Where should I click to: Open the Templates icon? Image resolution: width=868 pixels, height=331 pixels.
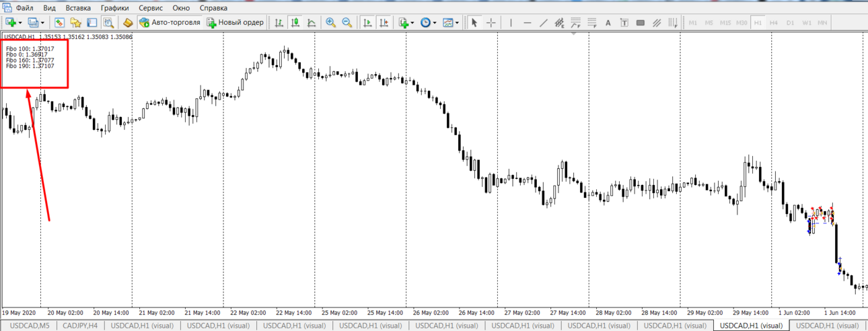click(448, 22)
